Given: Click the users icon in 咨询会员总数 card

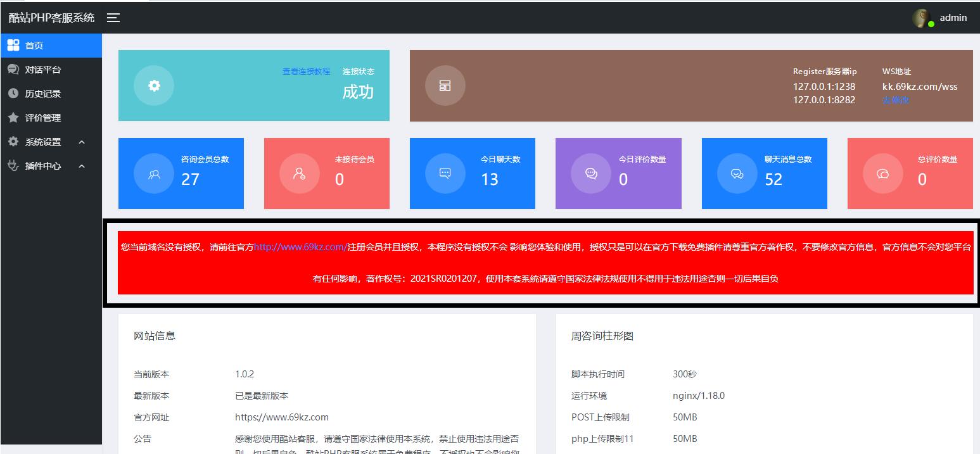Looking at the screenshot, I should tap(154, 174).
